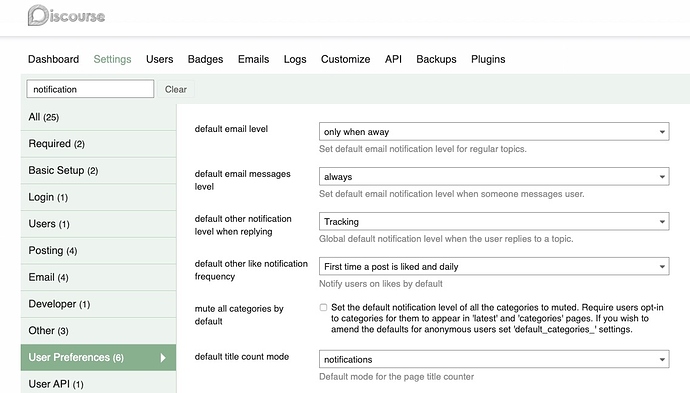This screenshot has width=690, height=393.
Task: Click 'default other notification level when replying' label
Action: pyautogui.click(x=243, y=225)
